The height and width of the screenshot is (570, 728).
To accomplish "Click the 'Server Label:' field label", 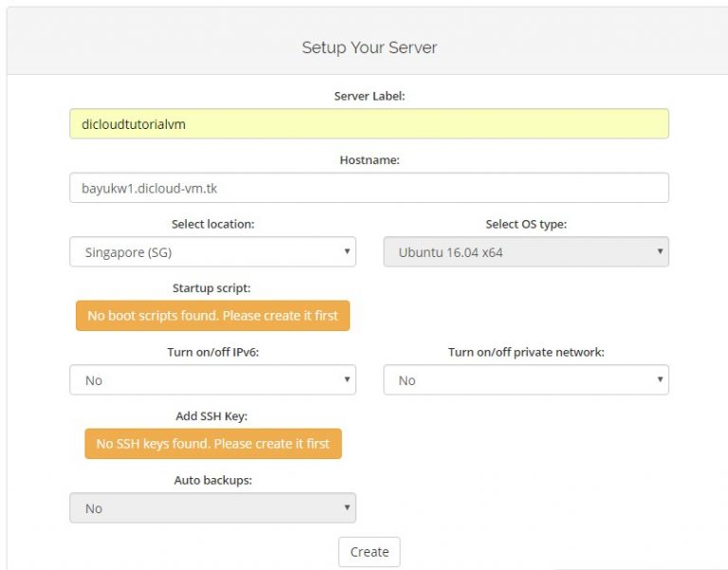I will point(369,97).
